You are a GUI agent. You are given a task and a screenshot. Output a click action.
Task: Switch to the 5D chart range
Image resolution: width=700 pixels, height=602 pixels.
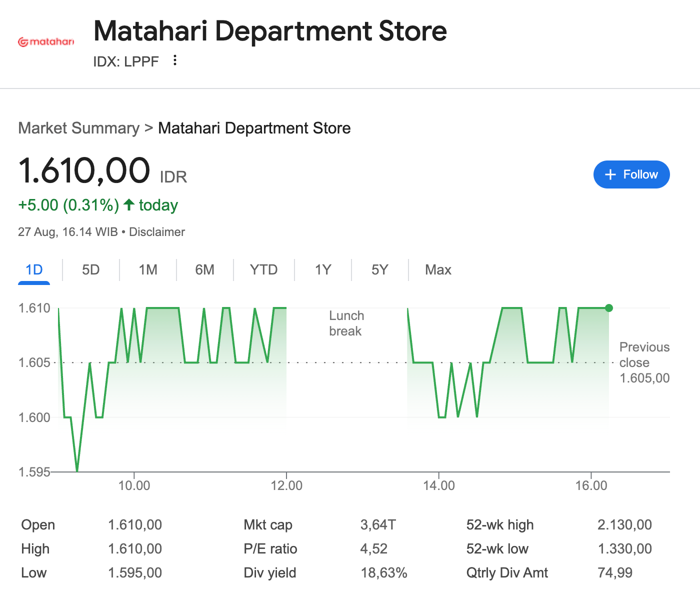click(91, 270)
